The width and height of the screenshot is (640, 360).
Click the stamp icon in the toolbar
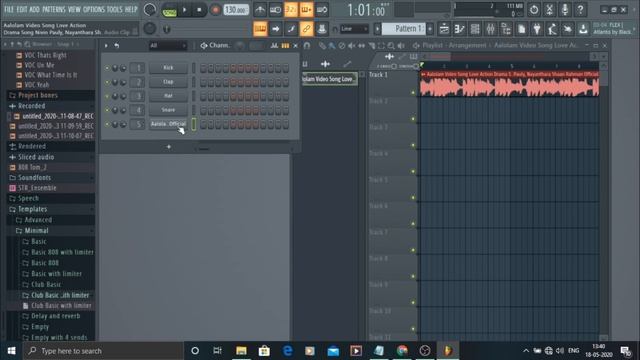coord(322,29)
